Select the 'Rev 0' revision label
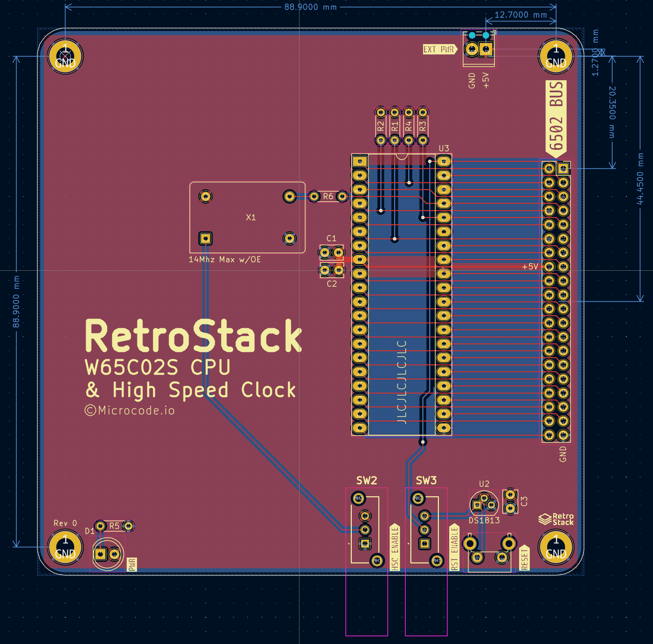Screen dimensions: 653x644 coord(65,523)
